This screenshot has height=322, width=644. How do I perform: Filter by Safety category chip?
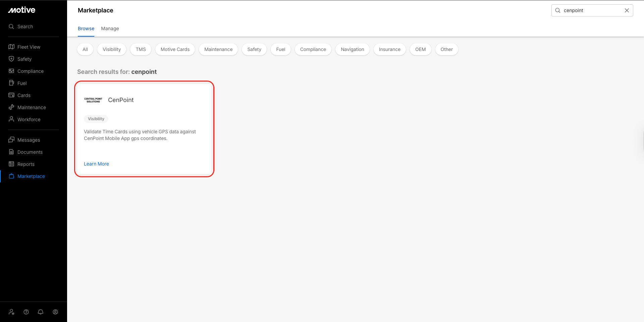254,49
